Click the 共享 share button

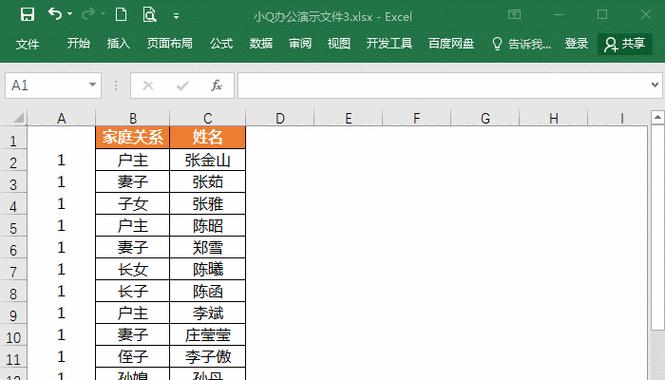625,44
